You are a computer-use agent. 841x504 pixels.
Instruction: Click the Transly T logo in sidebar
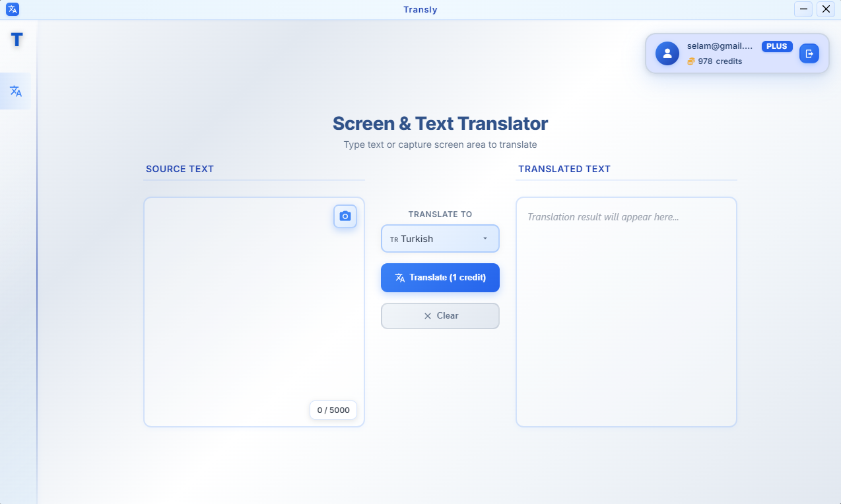[x=17, y=40]
